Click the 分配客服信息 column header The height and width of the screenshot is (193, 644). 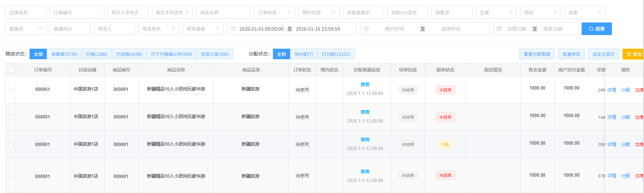[x=367, y=70]
